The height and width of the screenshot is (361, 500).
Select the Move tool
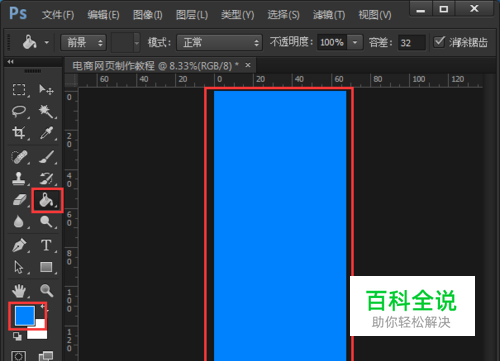click(46, 90)
